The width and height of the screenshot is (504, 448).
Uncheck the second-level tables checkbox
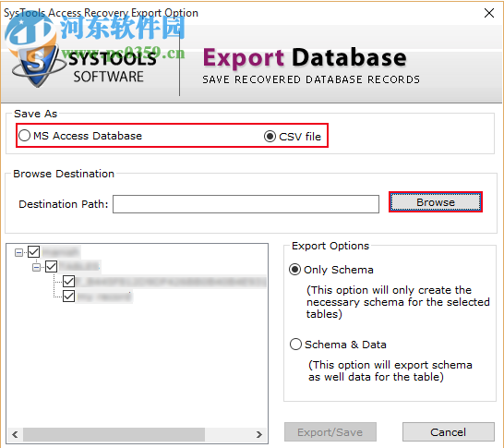coord(52,267)
